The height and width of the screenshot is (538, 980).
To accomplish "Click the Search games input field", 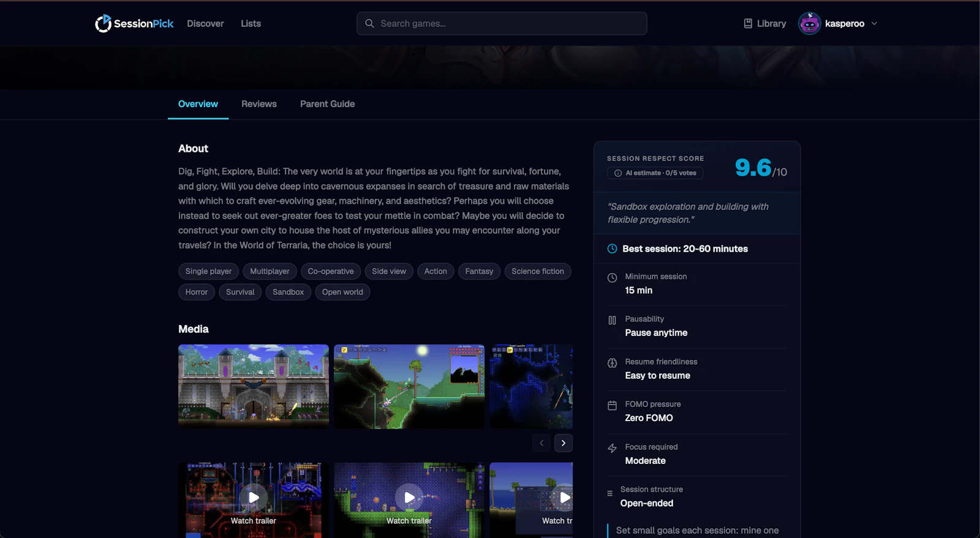I will pos(502,23).
